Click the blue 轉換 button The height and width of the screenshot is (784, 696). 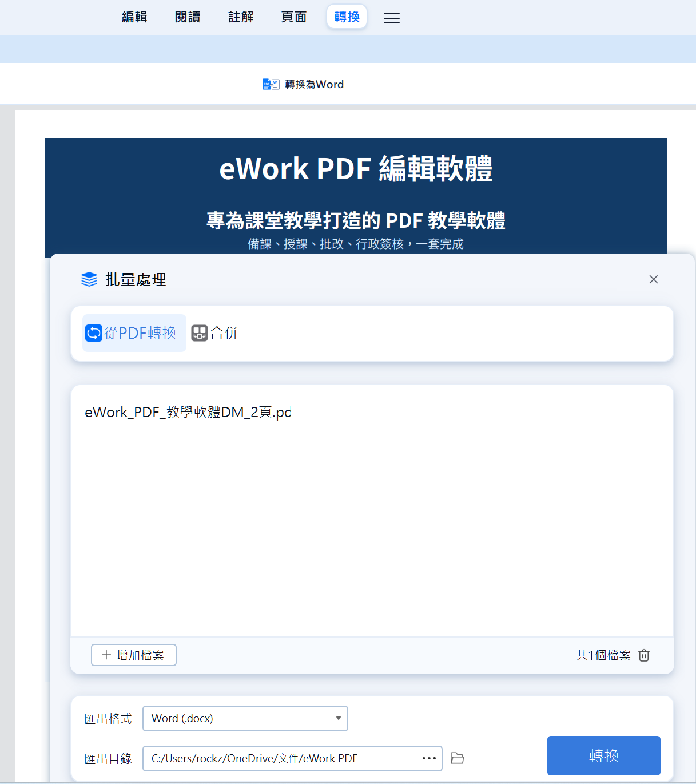604,755
